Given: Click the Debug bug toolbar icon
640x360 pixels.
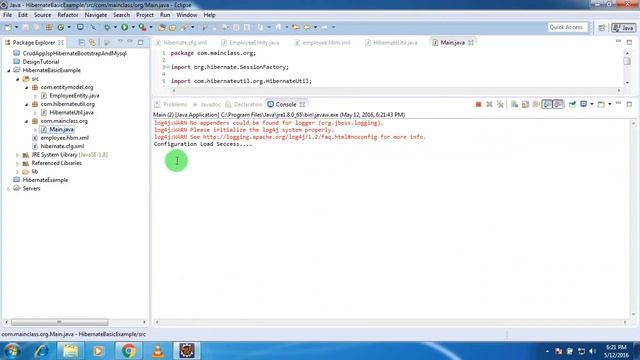Looking at the screenshot, I should pyautogui.click(x=107, y=27).
